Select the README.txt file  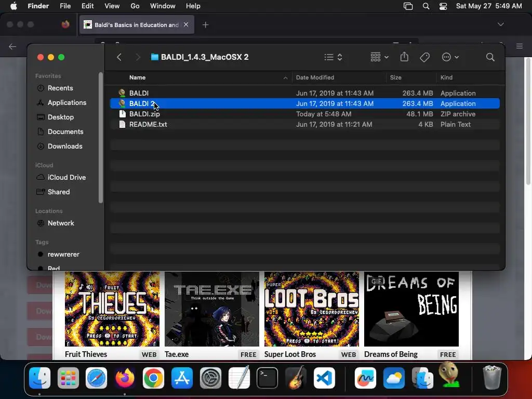click(x=304, y=124)
